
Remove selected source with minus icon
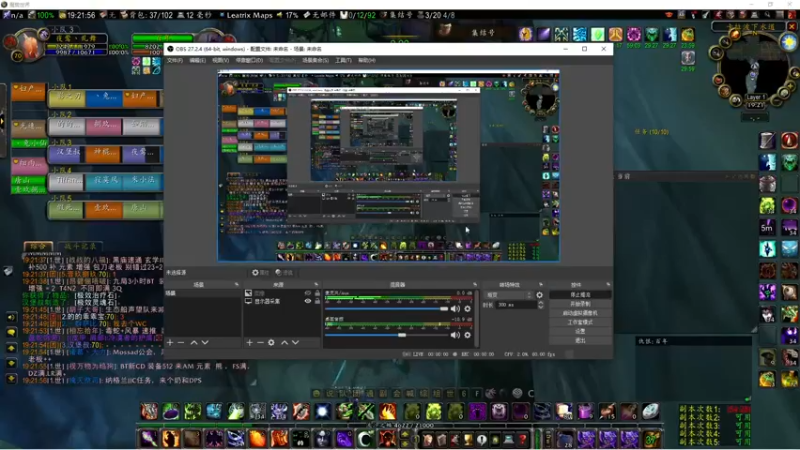tap(260, 342)
